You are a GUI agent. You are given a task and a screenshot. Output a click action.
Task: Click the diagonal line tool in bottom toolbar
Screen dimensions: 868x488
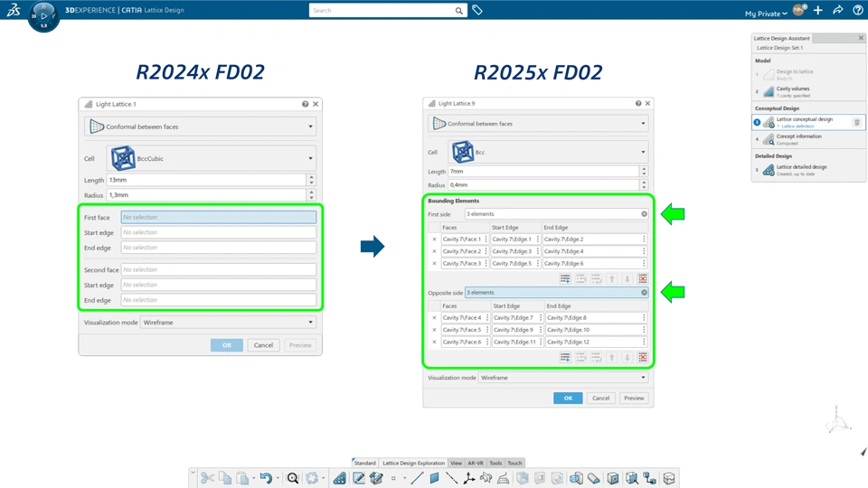point(417,478)
